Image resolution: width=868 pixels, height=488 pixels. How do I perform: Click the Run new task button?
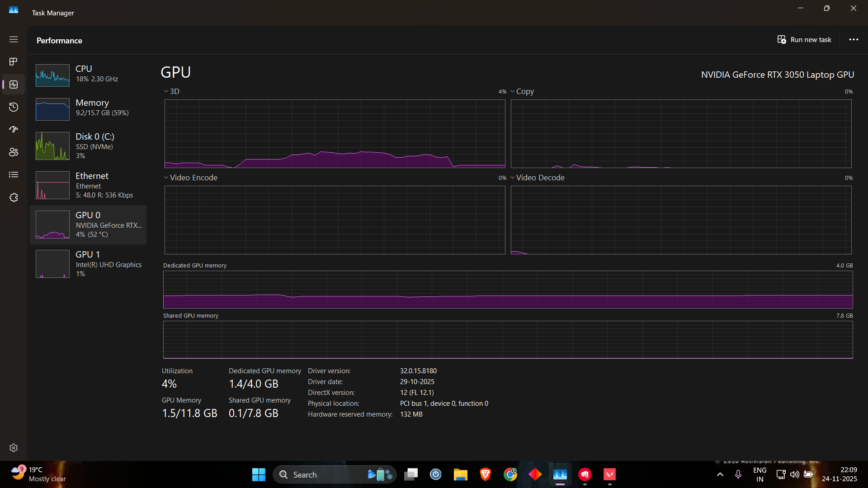click(804, 40)
